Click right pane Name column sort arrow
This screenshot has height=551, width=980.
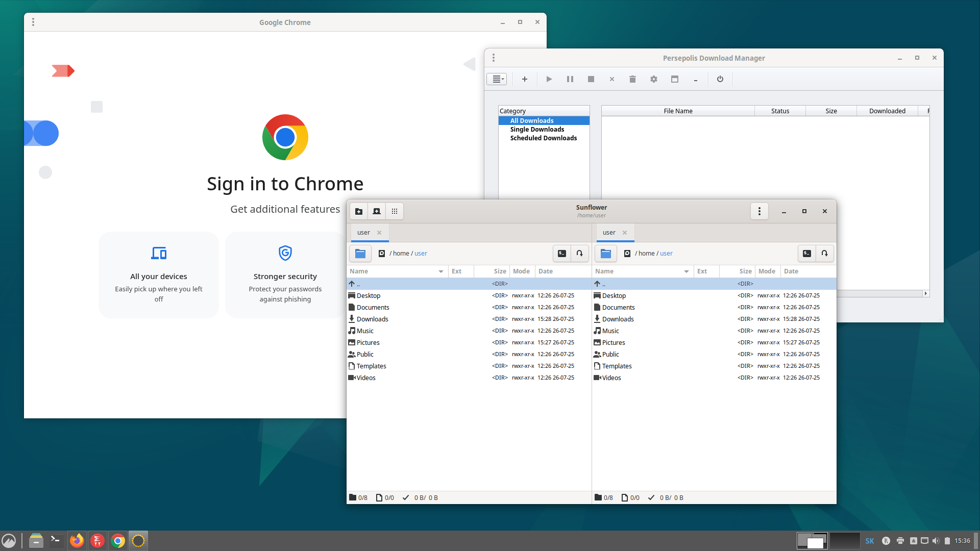point(687,271)
